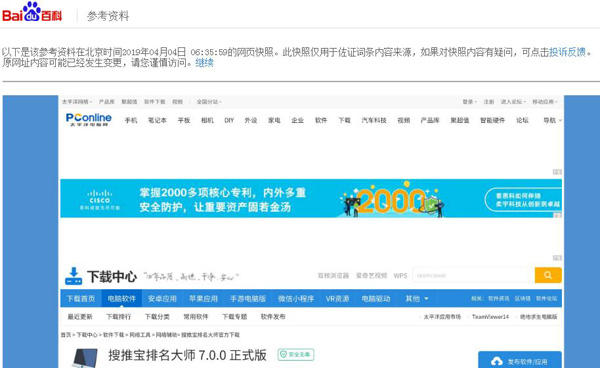
Task: Open the 最近更新 submenu item
Action: [x=80, y=317]
